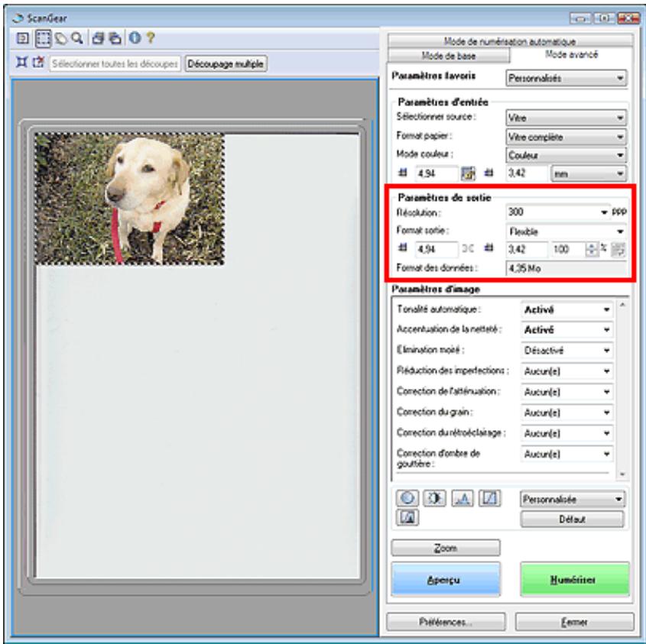Screen dimensions: 646x644
Task: Open the saturation/color balance adjustment button
Action: point(407,498)
